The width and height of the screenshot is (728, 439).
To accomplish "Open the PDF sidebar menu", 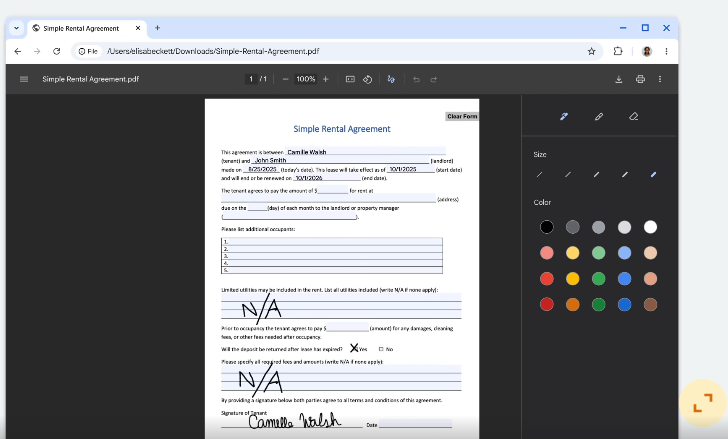I will [x=24, y=79].
